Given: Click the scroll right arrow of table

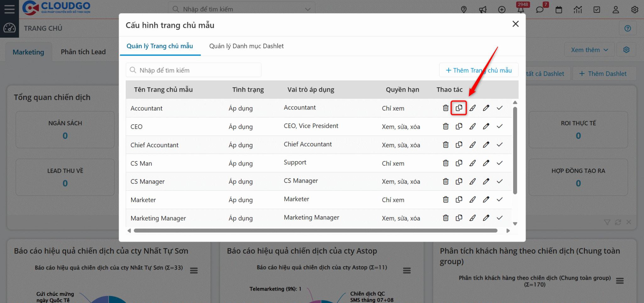Looking at the screenshot, I should point(508,231).
